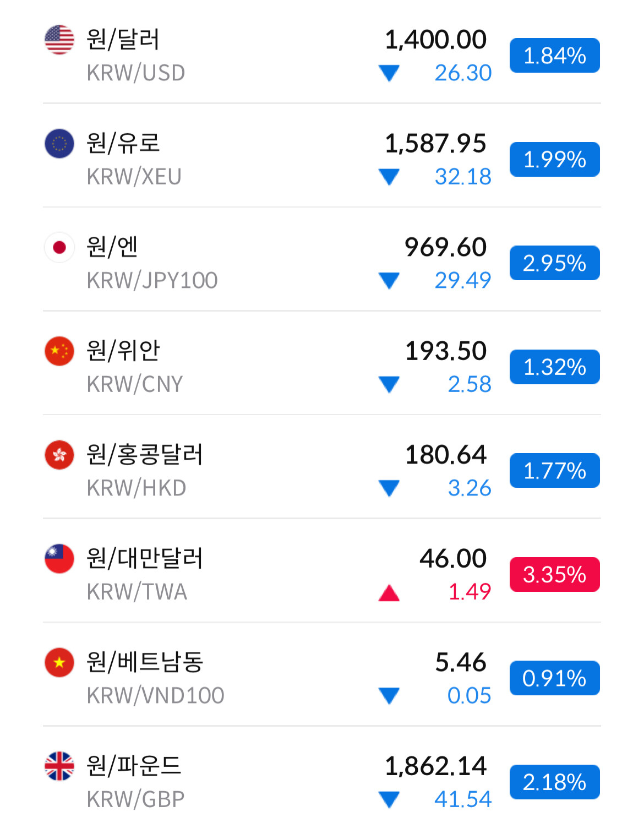Tap the China flag icon
644x828 pixels.
point(59,351)
